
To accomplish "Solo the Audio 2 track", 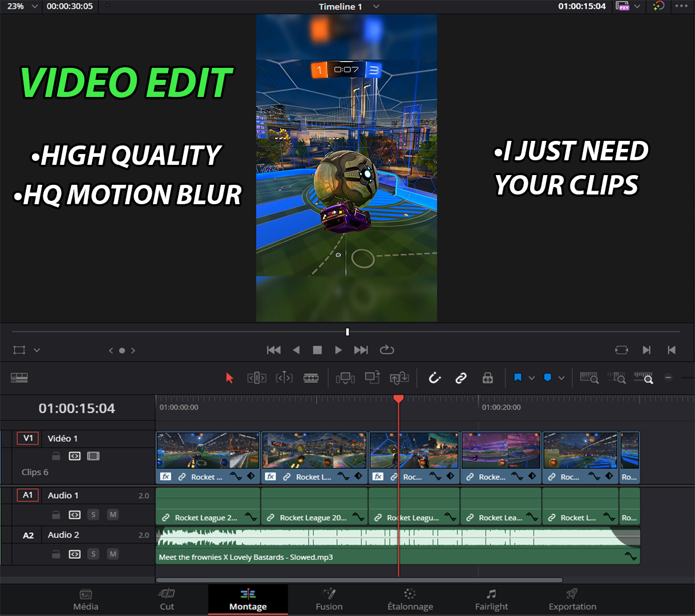I will pyautogui.click(x=94, y=554).
